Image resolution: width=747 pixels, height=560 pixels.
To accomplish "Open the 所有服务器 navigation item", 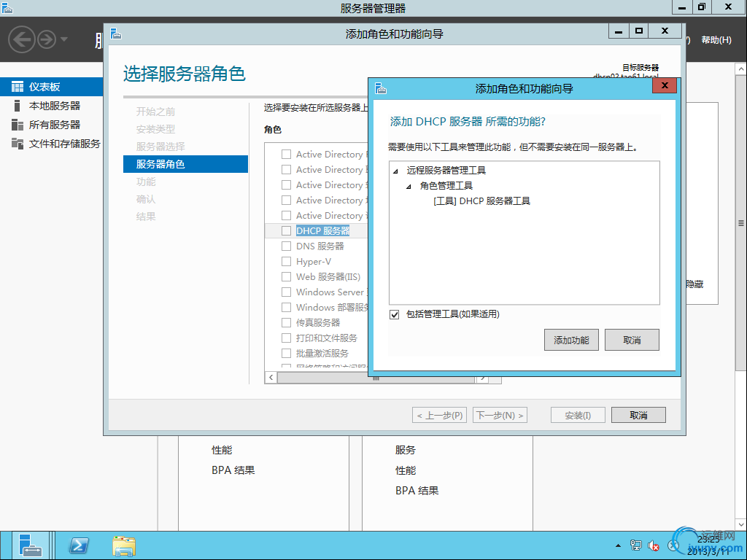I will tap(52, 125).
